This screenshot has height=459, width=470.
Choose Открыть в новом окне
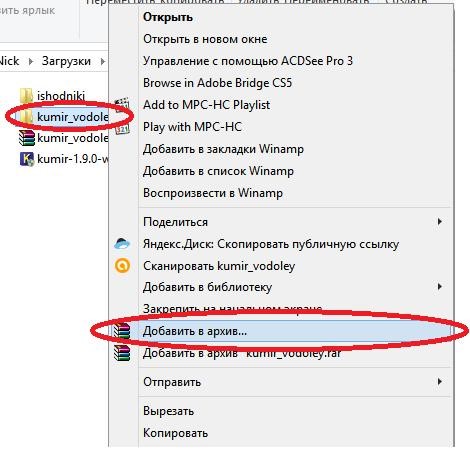tap(205, 39)
